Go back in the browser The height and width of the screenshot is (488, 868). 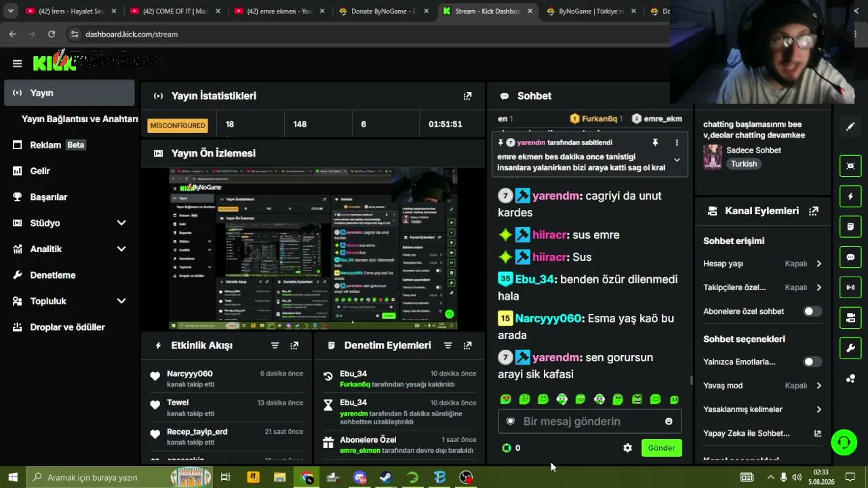click(12, 34)
